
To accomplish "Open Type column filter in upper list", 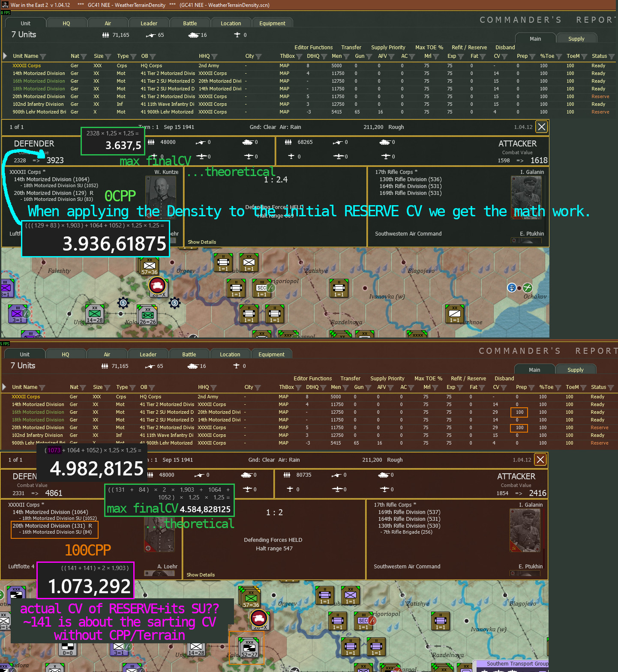I will tap(133, 57).
